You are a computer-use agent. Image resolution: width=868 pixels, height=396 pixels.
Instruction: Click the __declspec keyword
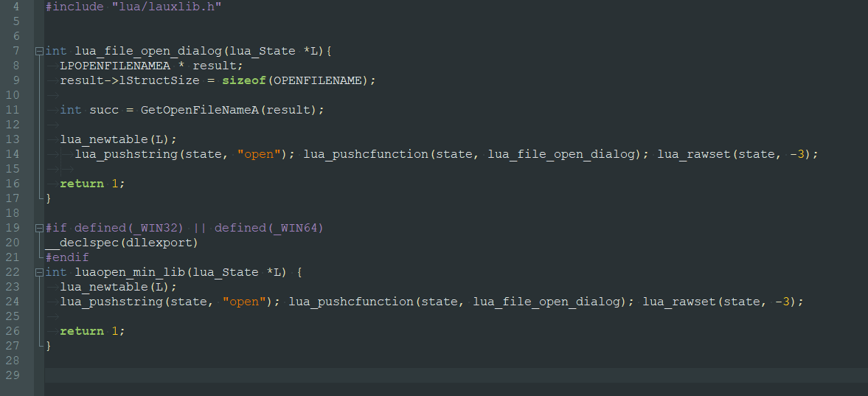[x=82, y=243]
